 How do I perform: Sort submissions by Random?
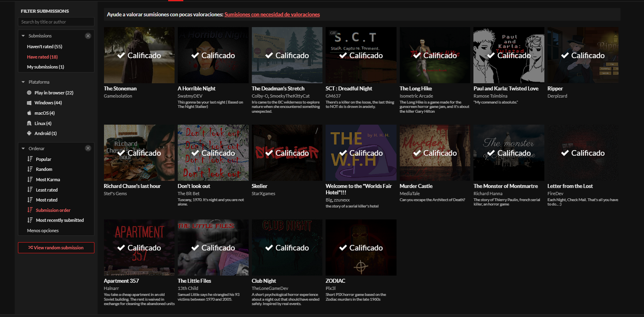(44, 169)
